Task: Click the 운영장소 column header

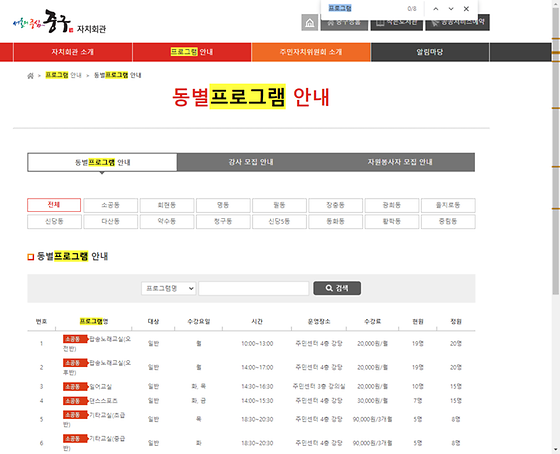Action: [x=319, y=321]
